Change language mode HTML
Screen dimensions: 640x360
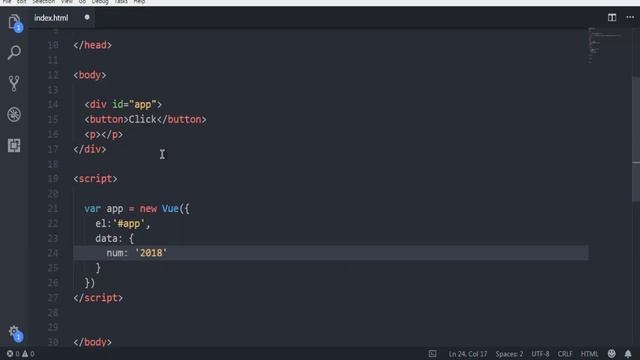[589, 354]
